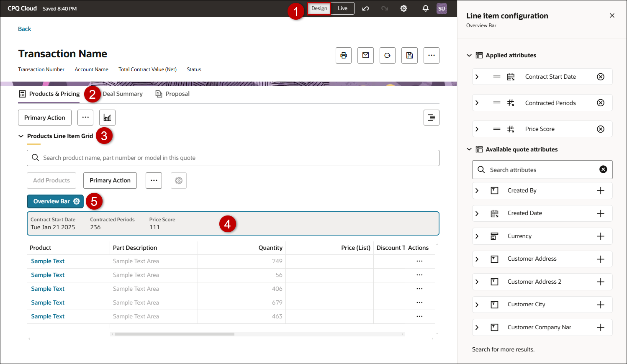This screenshot has height=364, width=627.
Task: Collapse the Available quote attributes section
Action: [x=469, y=149]
